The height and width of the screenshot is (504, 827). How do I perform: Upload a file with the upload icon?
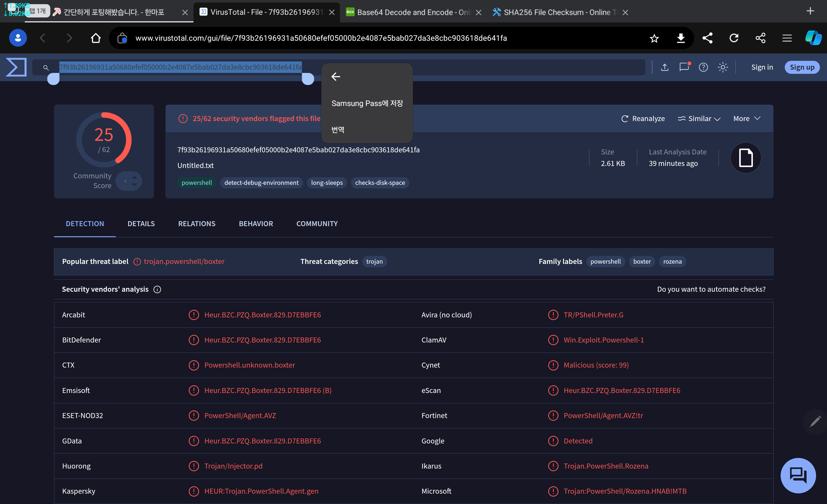click(665, 67)
